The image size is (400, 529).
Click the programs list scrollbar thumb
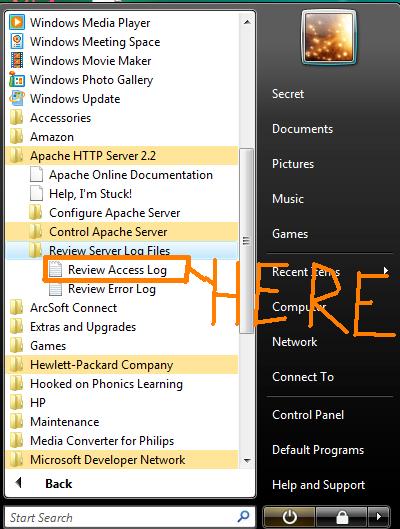247,241
